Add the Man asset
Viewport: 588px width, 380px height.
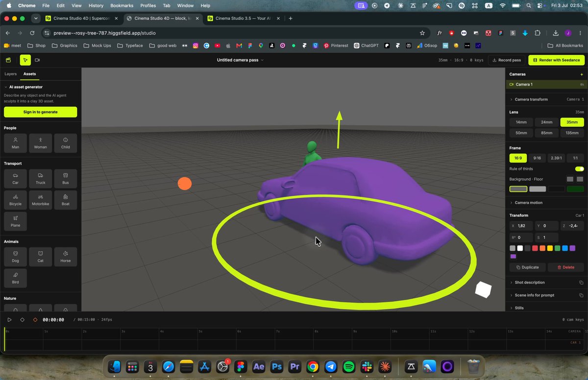pos(16,143)
